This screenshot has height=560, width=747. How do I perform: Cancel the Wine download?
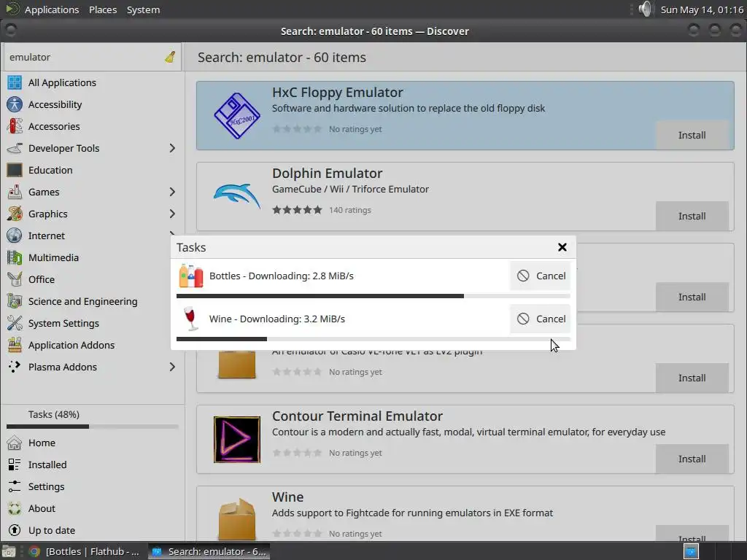tap(541, 319)
